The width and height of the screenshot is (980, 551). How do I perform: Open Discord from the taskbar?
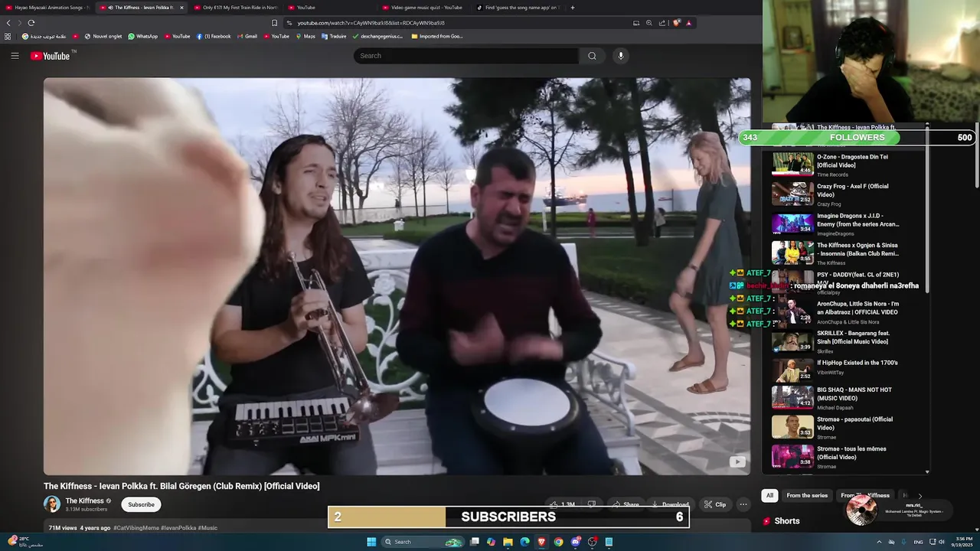click(575, 542)
